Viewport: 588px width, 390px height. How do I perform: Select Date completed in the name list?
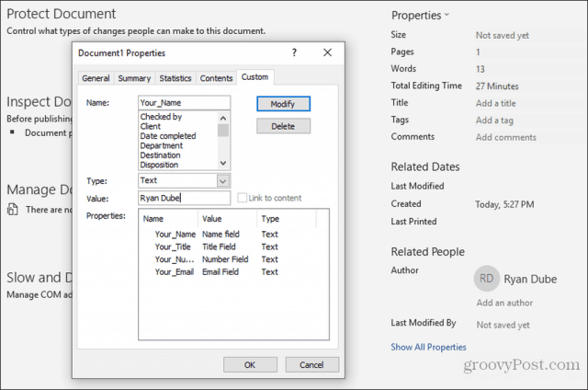click(168, 136)
